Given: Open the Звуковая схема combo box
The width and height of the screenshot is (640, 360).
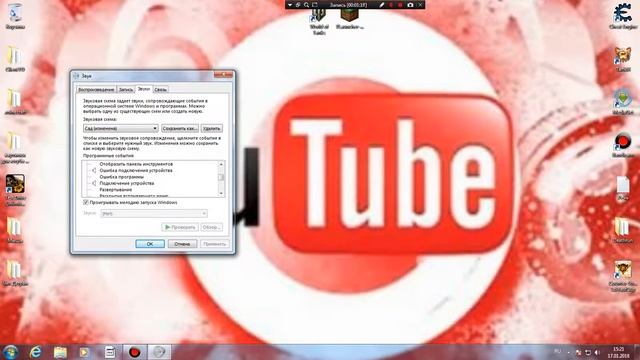Looking at the screenshot, I should 120,128.
